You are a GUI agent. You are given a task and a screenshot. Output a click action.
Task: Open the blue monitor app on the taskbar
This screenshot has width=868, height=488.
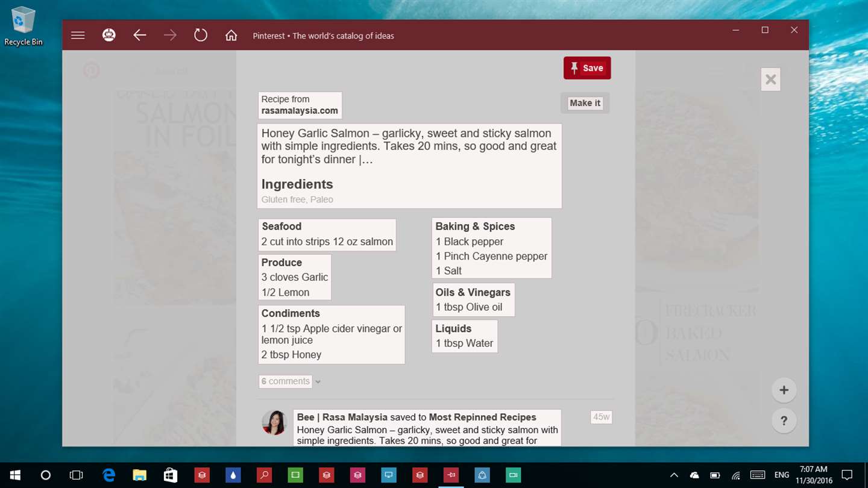pyautogui.click(x=389, y=475)
